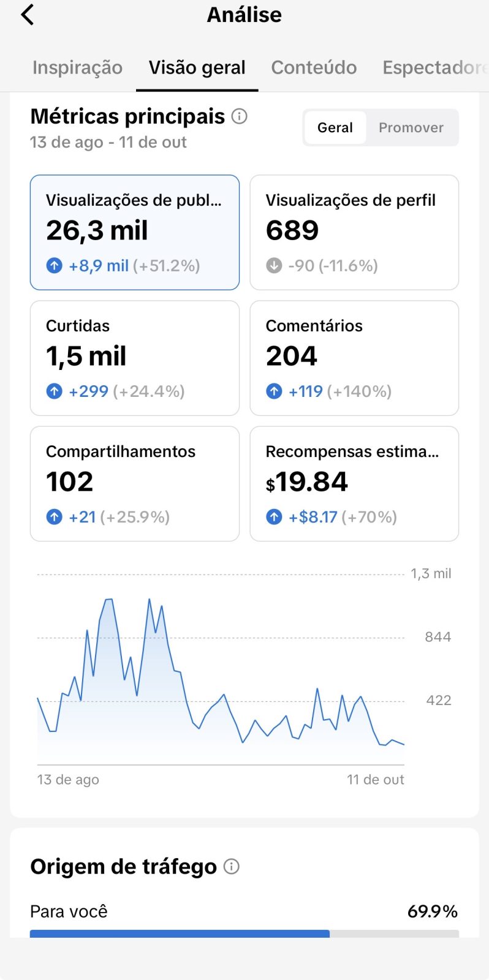The height and width of the screenshot is (980, 489).
Task: Tap the +119 comments change value
Action: (x=306, y=391)
